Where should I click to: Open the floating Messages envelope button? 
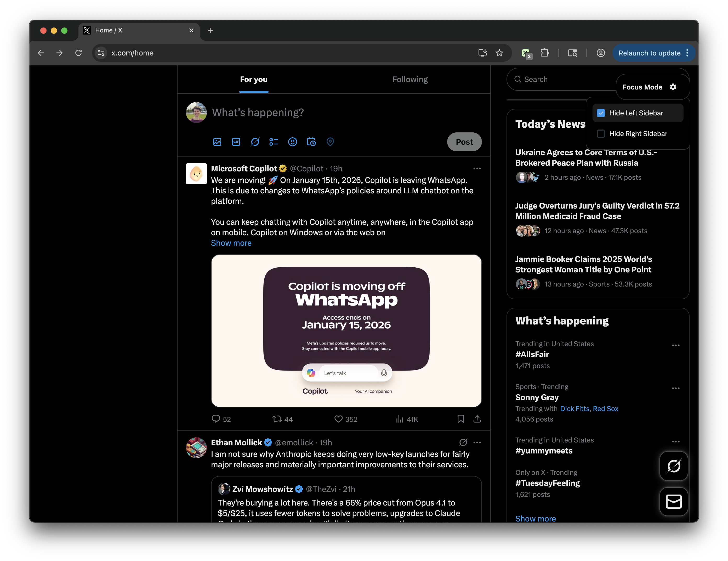pyautogui.click(x=674, y=502)
